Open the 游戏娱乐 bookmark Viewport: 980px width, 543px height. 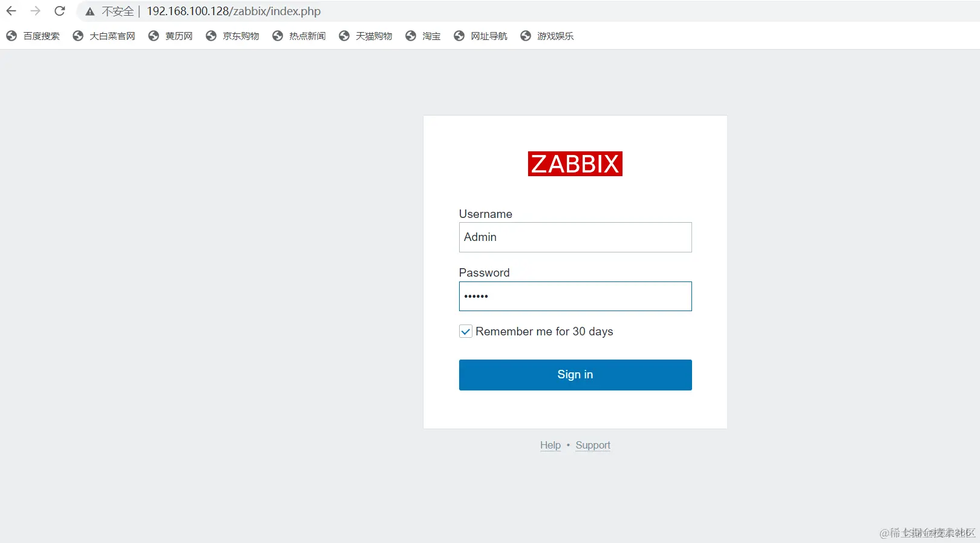click(x=547, y=36)
